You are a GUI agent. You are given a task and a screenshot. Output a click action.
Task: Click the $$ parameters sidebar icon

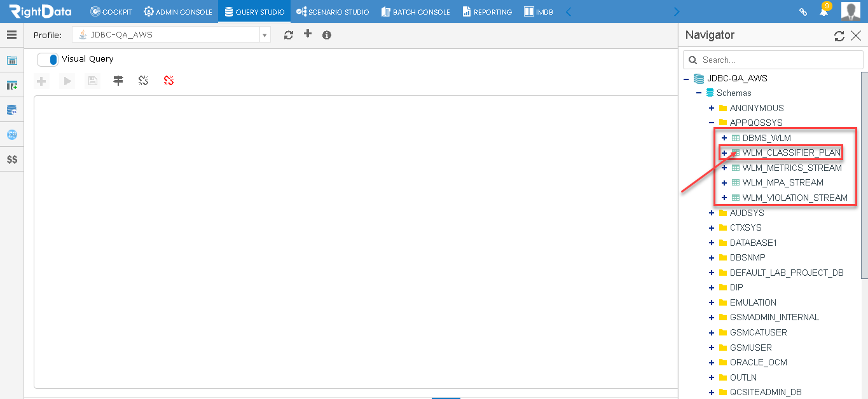tap(11, 159)
